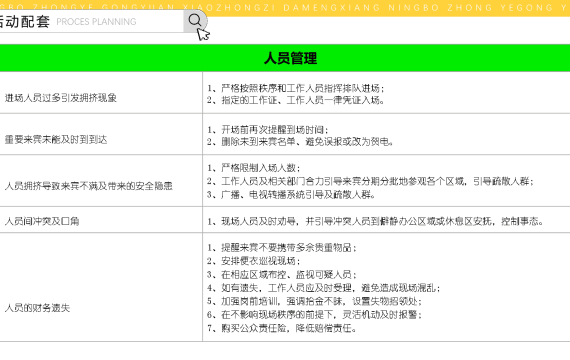Click line 提醒来宾不要携带多余贵重物品

282,247
